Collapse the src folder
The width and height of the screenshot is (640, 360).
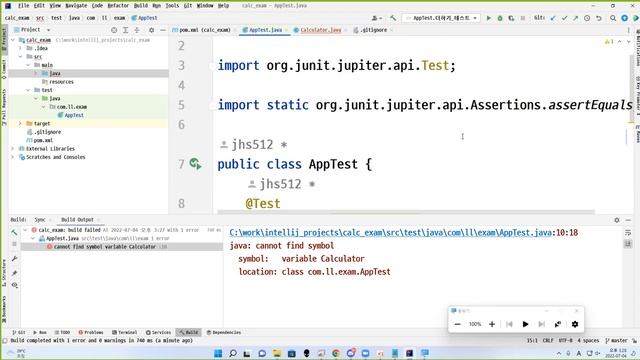pyautogui.click(x=20, y=57)
